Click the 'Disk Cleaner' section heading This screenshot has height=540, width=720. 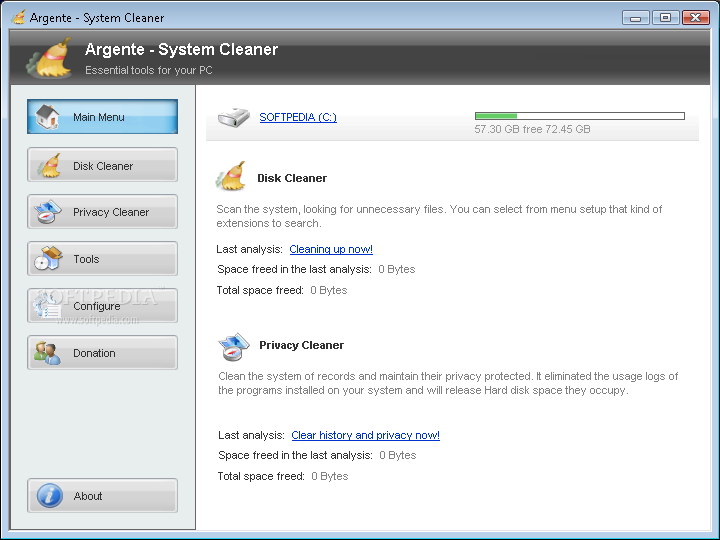[x=292, y=178]
